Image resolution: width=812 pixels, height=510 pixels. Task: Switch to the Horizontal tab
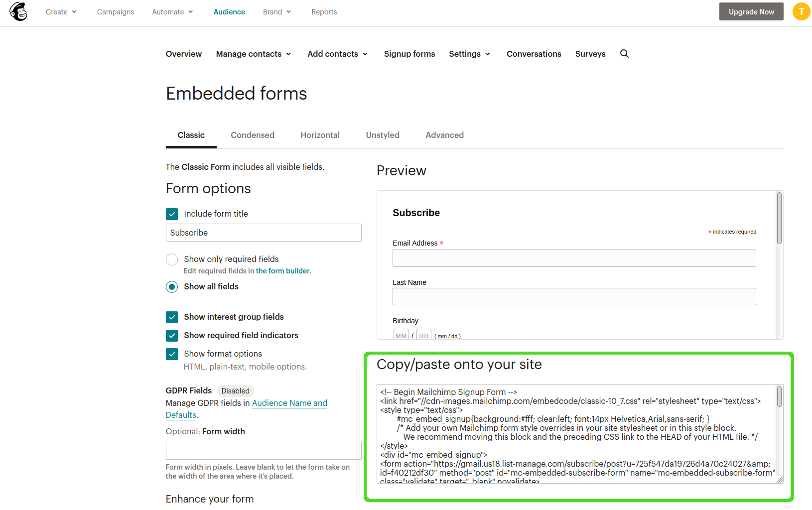(320, 135)
